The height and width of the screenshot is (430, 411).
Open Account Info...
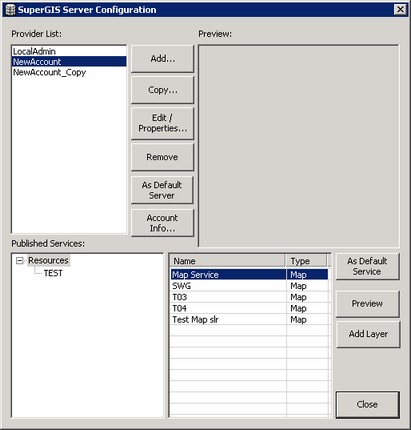click(162, 223)
